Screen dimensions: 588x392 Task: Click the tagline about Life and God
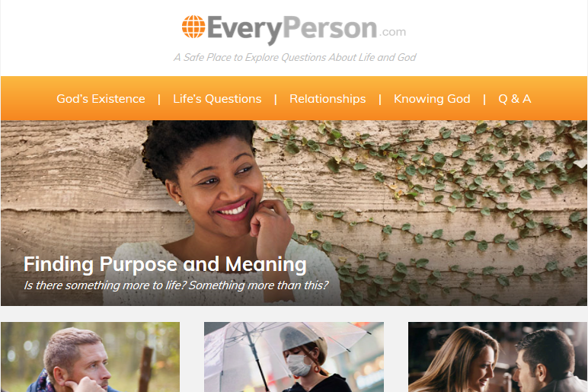(x=295, y=57)
